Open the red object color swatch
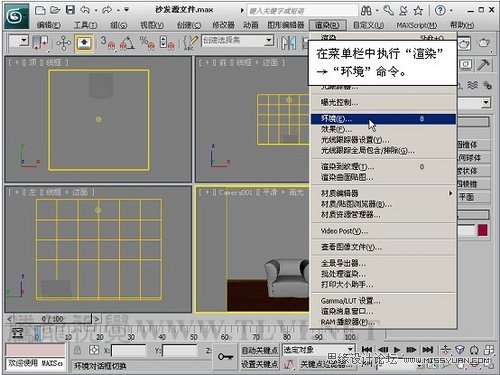The image size is (500, 375). [483, 230]
